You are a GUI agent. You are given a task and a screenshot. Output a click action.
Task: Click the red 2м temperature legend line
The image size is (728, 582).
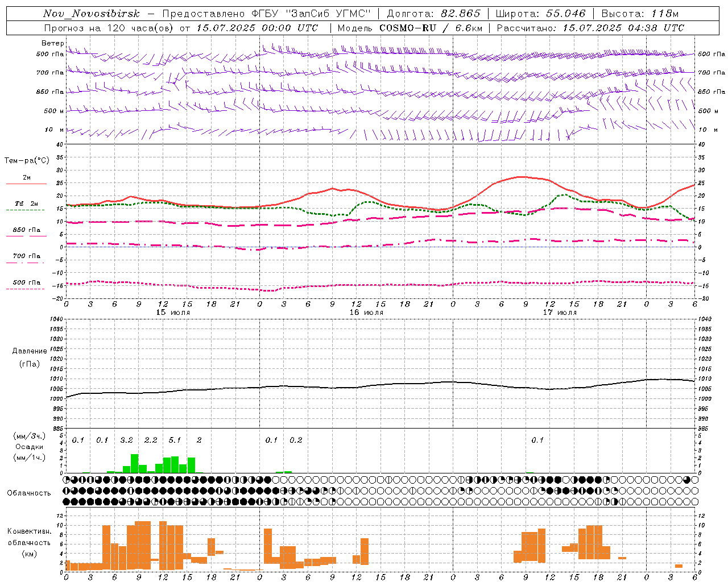(26, 184)
